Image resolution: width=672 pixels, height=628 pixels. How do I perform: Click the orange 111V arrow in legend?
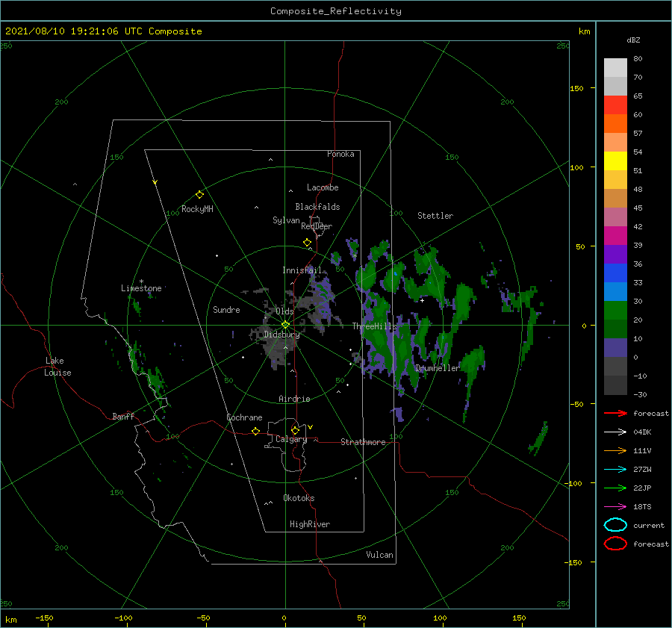[615, 450]
